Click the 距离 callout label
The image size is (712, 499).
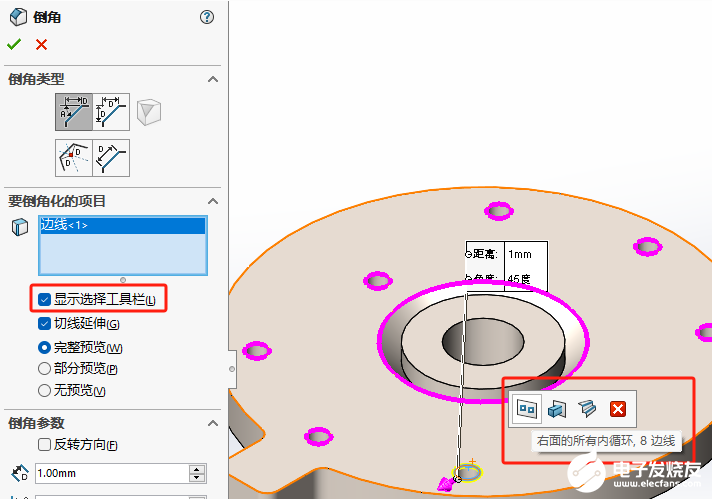[x=485, y=254]
